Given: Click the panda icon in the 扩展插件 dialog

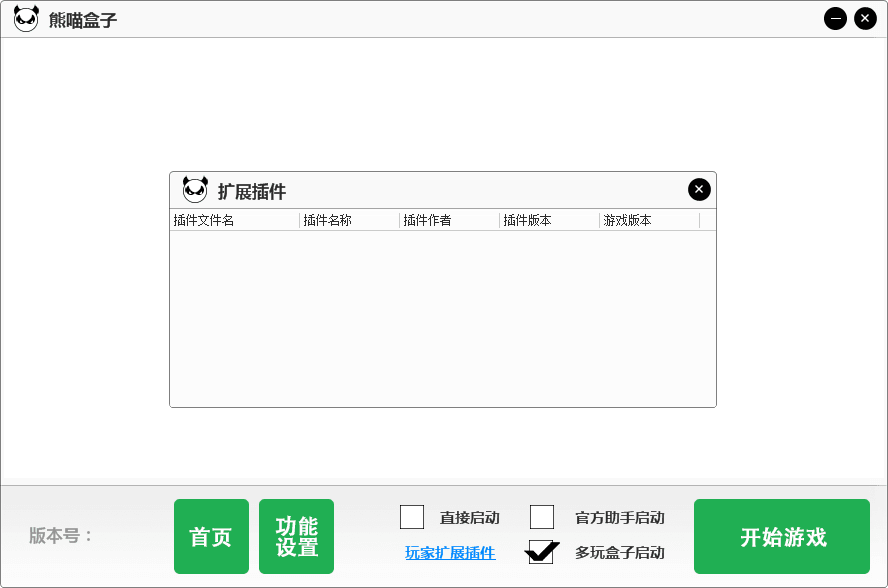Looking at the screenshot, I should (x=195, y=190).
